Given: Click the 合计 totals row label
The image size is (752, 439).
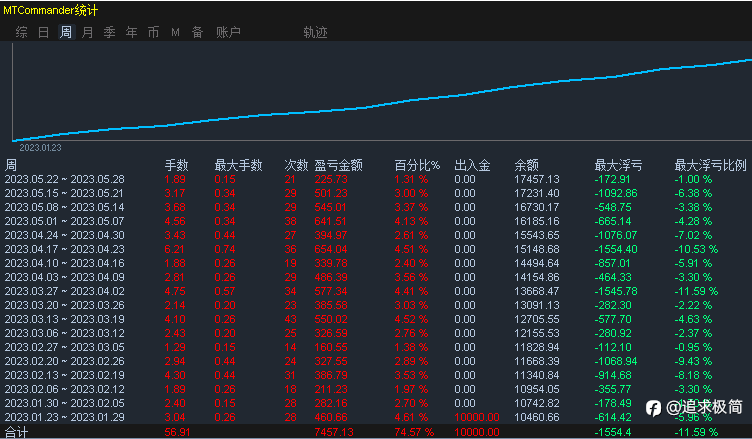Looking at the screenshot, I should click(x=16, y=432).
